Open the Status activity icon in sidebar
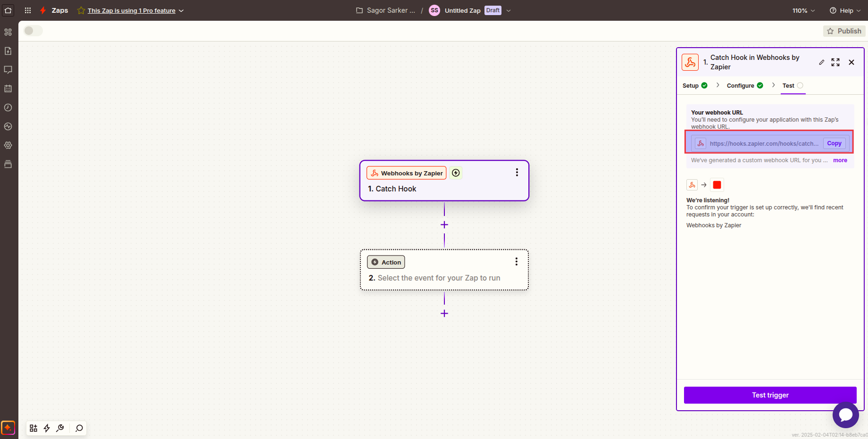 8,126
